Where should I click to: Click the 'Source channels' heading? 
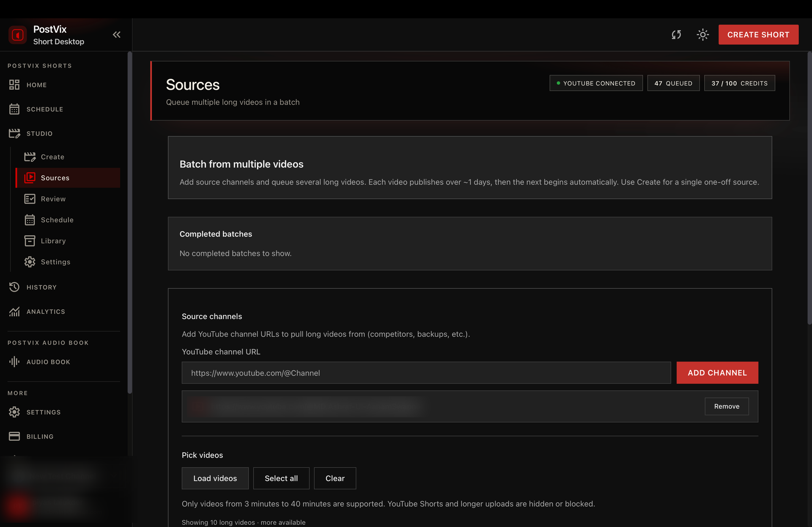point(212,317)
